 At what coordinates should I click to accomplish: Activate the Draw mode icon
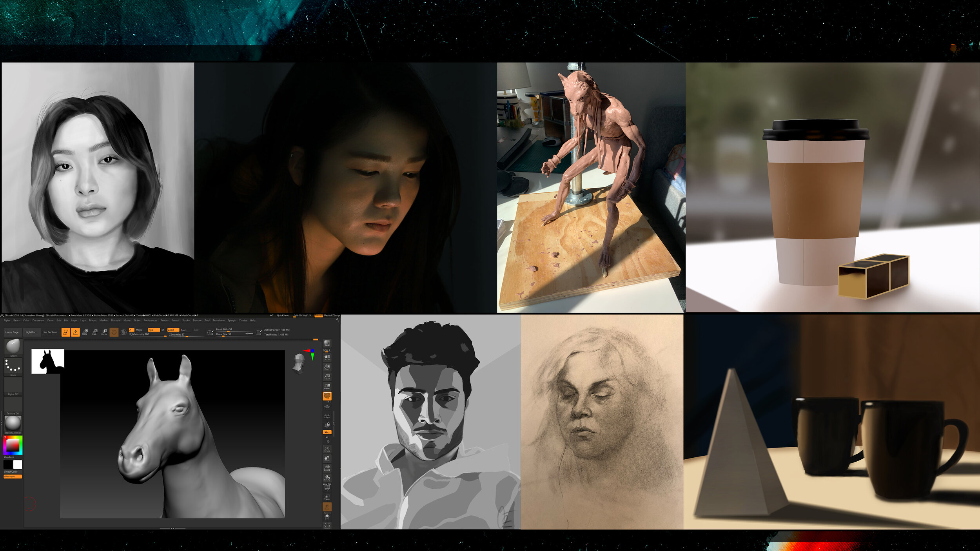pyautogui.click(x=75, y=332)
